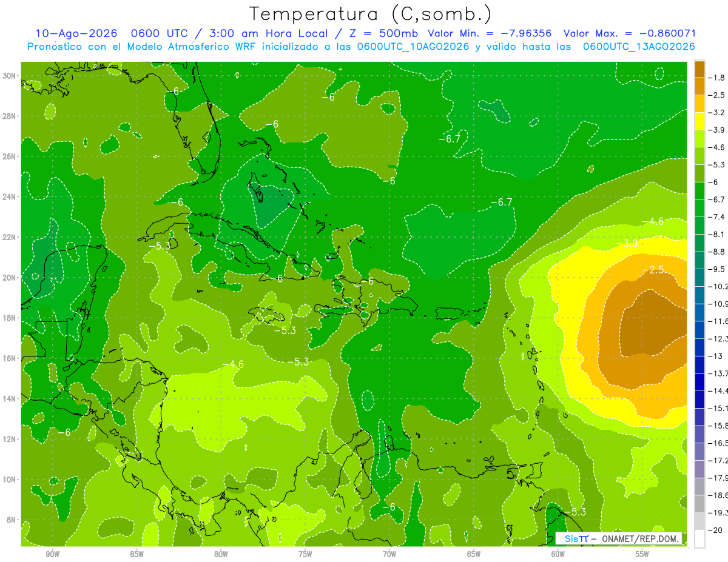Pick the yellow legend swatch between -3.2 and -3.9
Screen dimensions: 728x562
[699, 121]
